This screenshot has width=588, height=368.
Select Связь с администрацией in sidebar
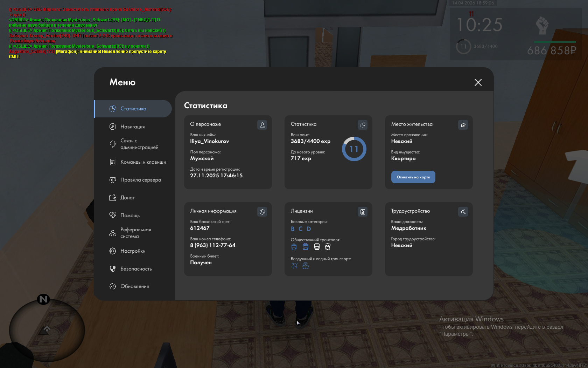139,144
